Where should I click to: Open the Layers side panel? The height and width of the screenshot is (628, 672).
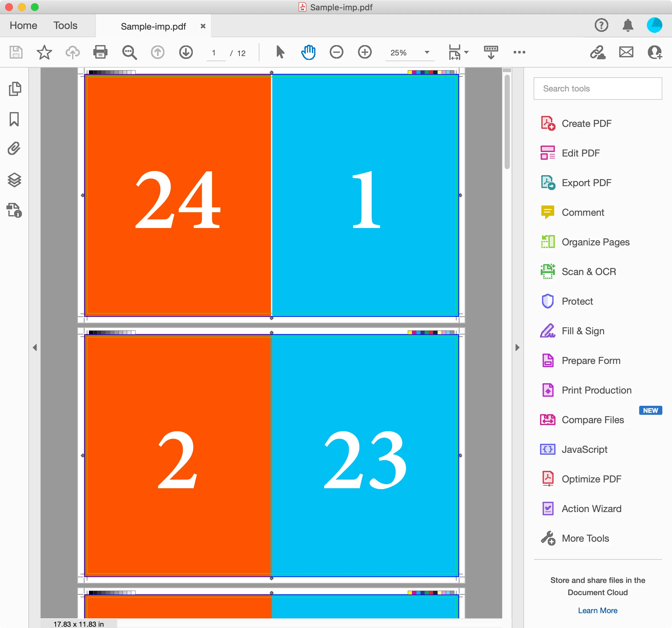14,180
